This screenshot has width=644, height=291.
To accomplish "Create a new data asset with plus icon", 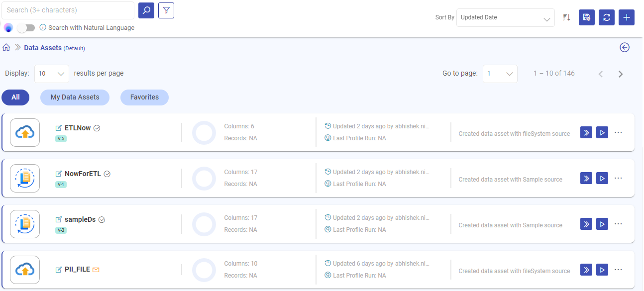I will [x=626, y=17].
